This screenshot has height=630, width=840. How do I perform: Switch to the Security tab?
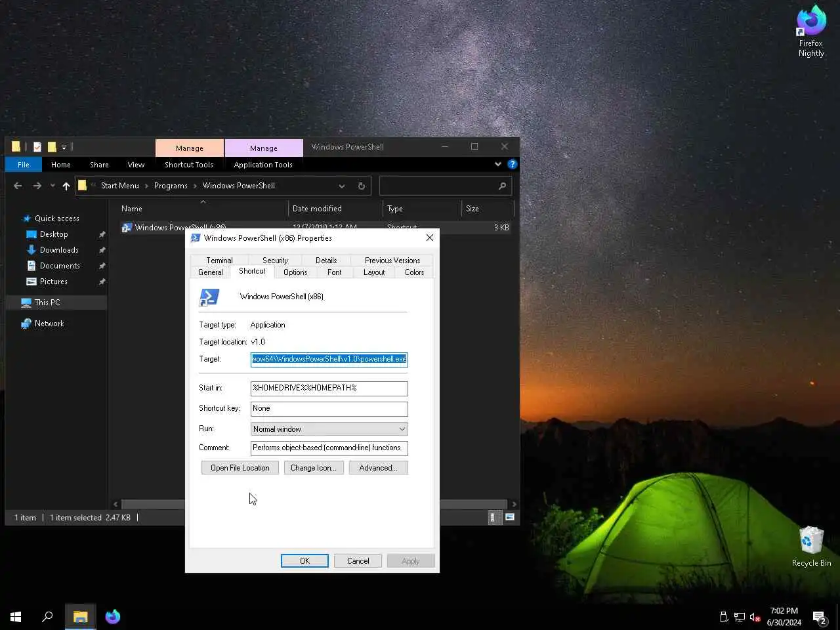tap(275, 260)
